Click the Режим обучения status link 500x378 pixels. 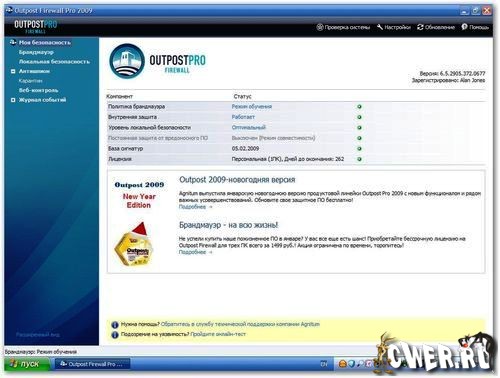pos(252,107)
